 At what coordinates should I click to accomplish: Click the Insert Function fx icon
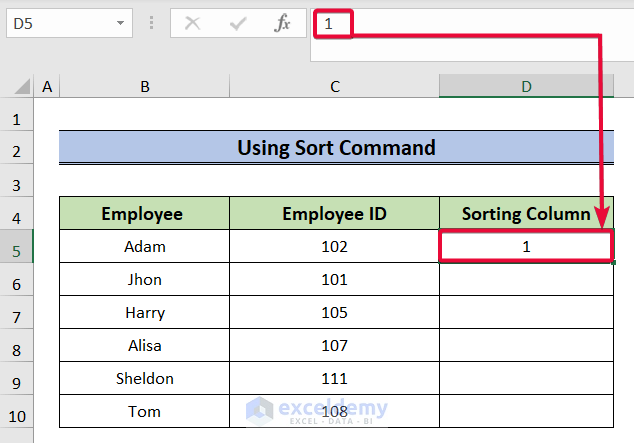283,23
